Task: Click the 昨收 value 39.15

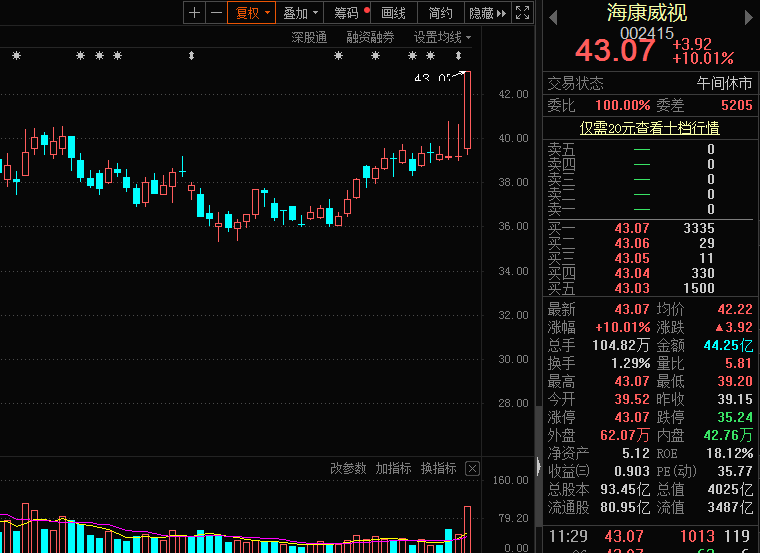Action: coord(735,399)
